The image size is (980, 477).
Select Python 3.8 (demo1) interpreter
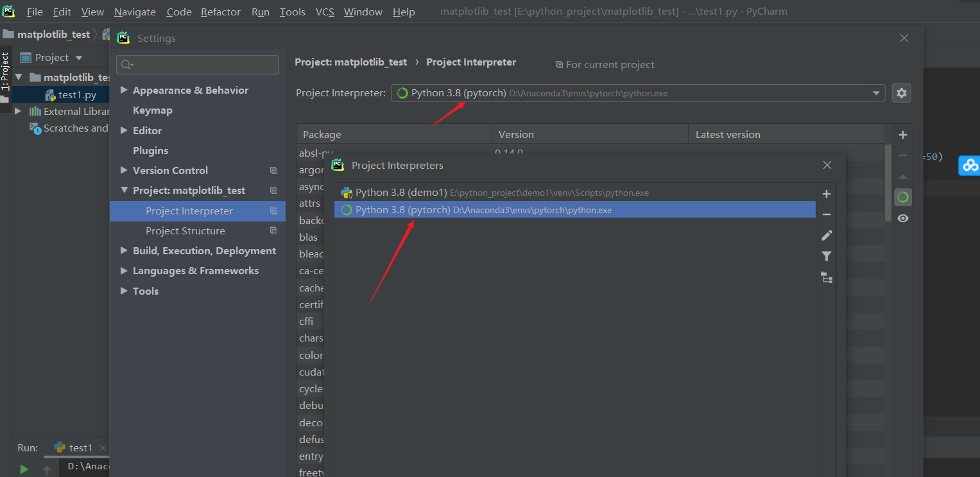click(575, 193)
